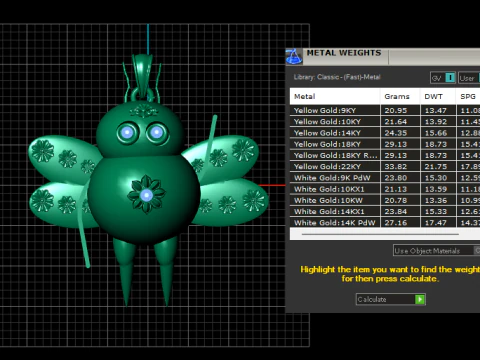Screen dimensions: 480x360
Task: Click the METAL WEIGHTS panel title
Action: coord(344,53)
